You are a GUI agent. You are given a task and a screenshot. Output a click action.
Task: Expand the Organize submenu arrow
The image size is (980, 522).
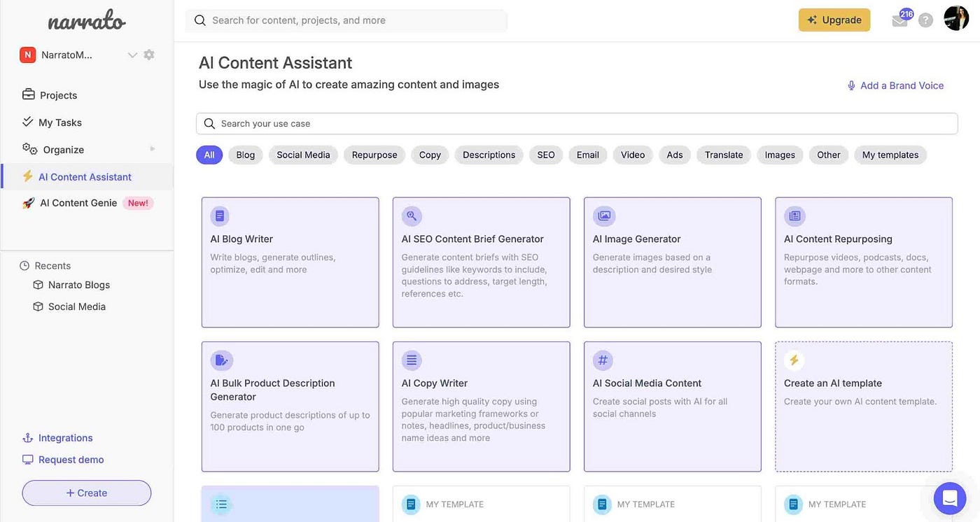153,149
